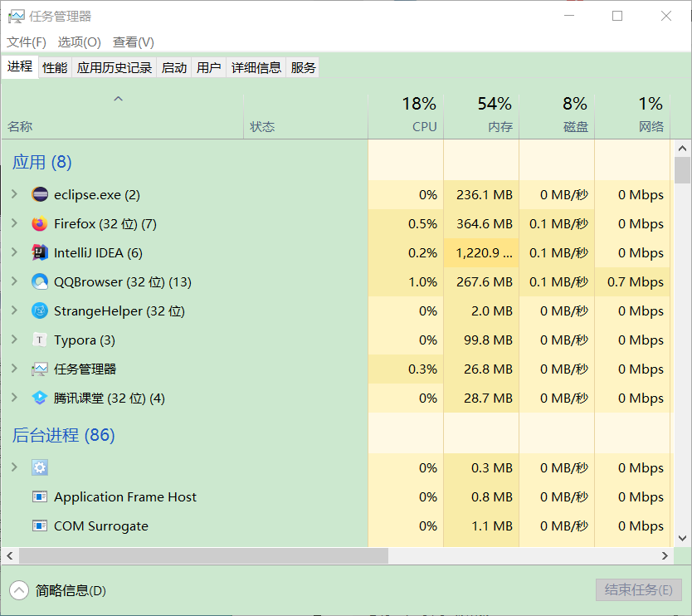
Task: Open the 详细信息 tab
Action: pos(256,67)
